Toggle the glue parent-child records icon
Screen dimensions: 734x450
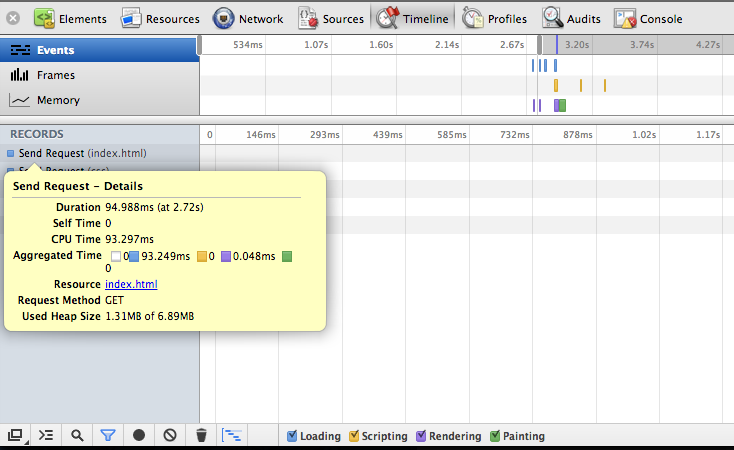(232, 435)
